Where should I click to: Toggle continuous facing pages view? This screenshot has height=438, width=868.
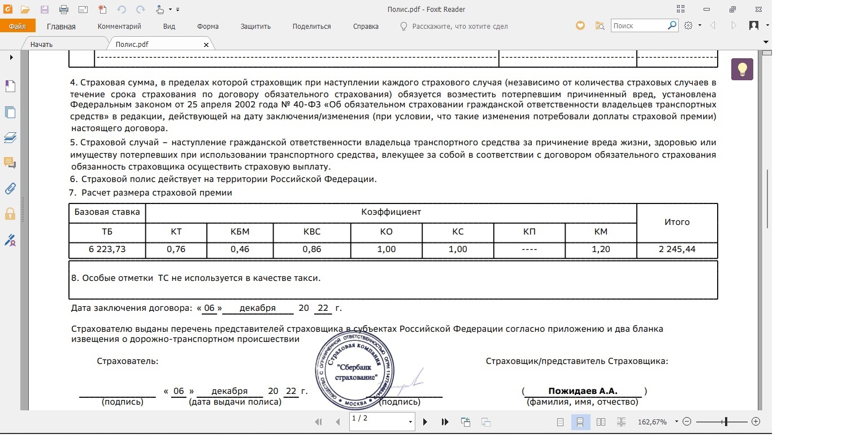pyautogui.click(x=622, y=422)
